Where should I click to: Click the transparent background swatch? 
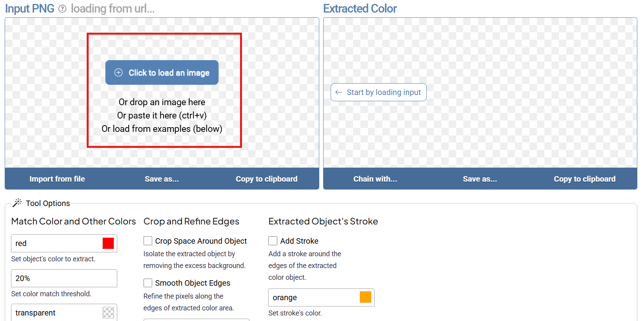[108, 313]
